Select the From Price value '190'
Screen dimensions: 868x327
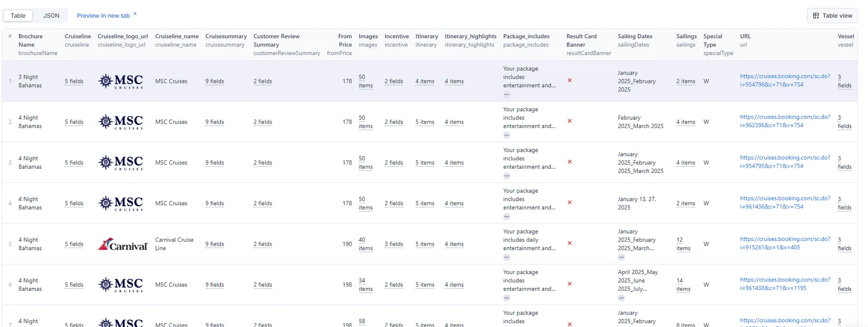tap(347, 244)
